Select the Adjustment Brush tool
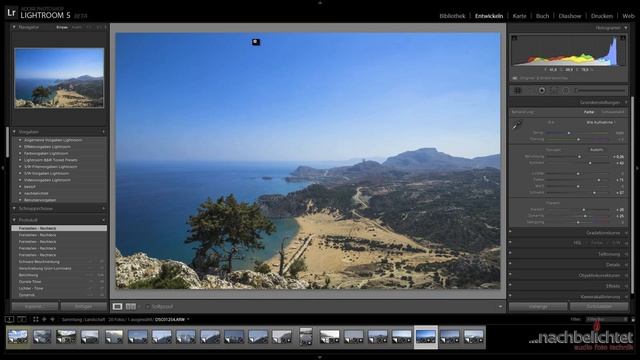The width and height of the screenshot is (640, 360). click(x=600, y=90)
